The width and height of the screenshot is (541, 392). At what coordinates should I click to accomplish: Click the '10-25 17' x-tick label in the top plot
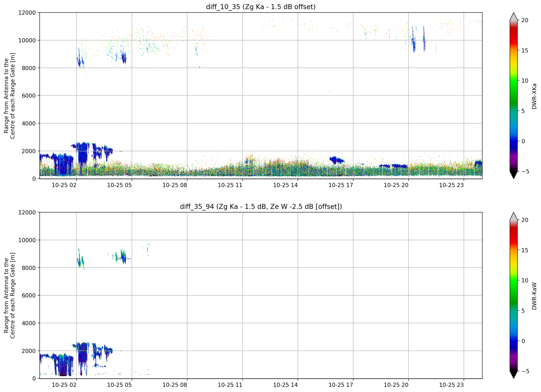(341, 185)
